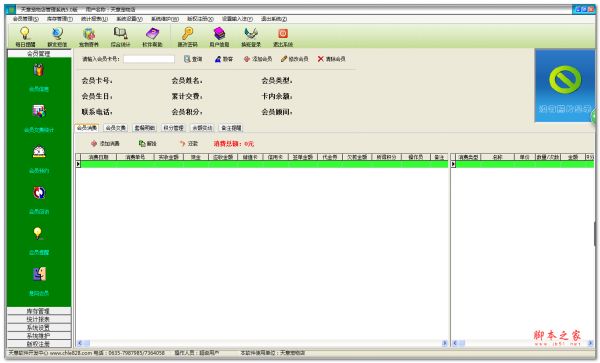Select the red exit system toolbar icon
This screenshot has height=363, width=600.
pyautogui.click(x=283, y=34)
